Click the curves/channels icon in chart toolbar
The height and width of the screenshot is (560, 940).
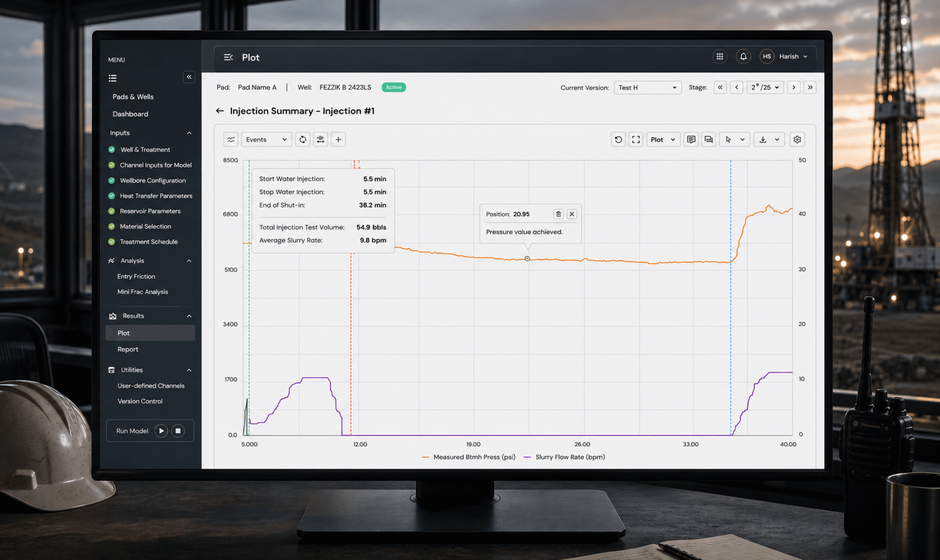231,140
